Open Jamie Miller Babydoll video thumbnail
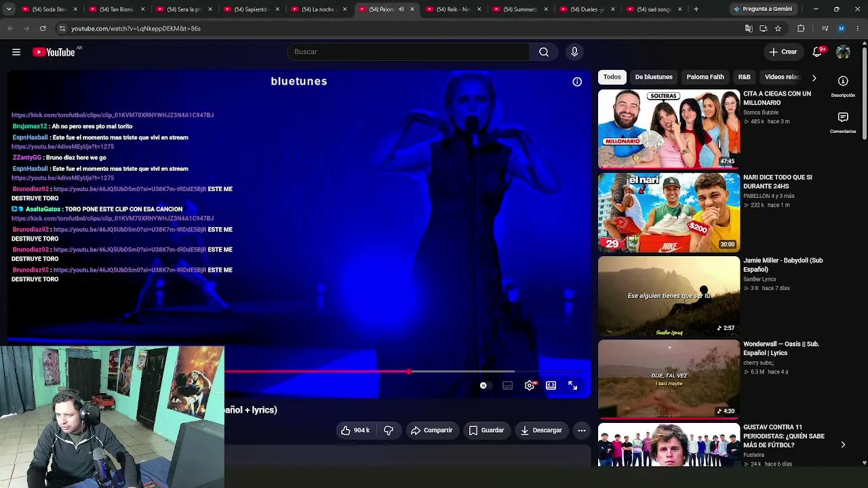 tap(669, 296)
